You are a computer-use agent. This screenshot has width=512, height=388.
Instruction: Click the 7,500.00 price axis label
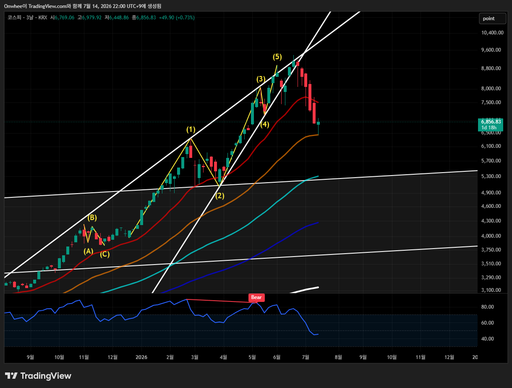click(492, 102)
